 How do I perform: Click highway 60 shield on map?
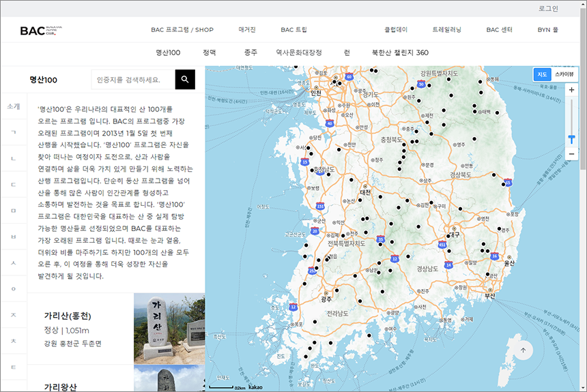tap(349, 76)
